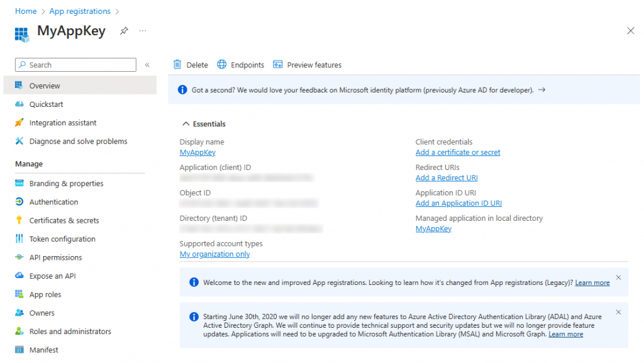Open the Quickstart menu item
Viewport: 644px width, 363px height.
[46, 104]
